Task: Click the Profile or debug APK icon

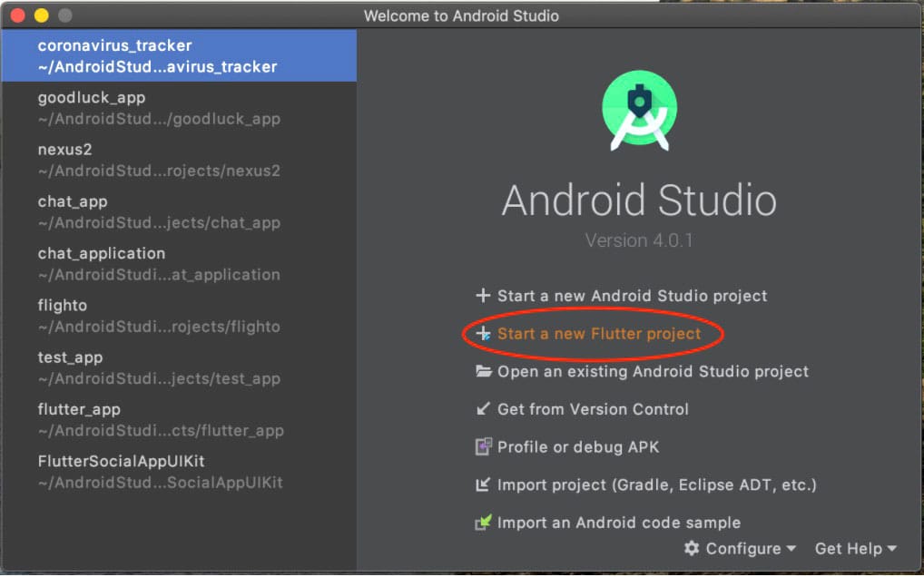Action: pos(483,446)
